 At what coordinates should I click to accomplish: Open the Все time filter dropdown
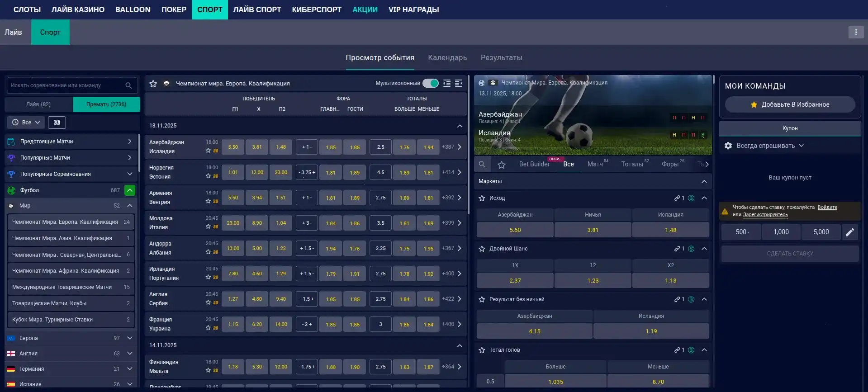tap(26, 123)
